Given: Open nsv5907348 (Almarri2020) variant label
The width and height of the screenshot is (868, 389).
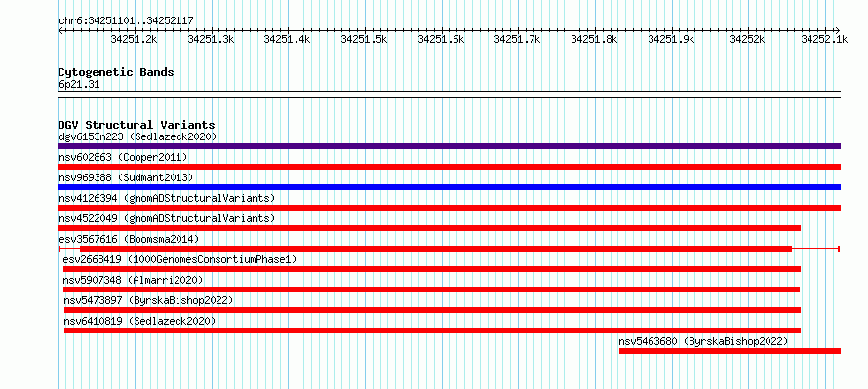Looking at the screenshot, I should [x=134, y=280].
